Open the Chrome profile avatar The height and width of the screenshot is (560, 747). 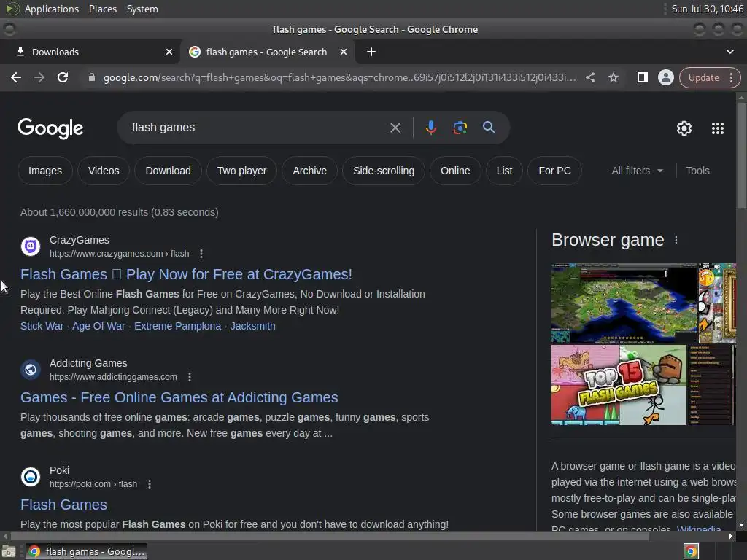(665, 77)
